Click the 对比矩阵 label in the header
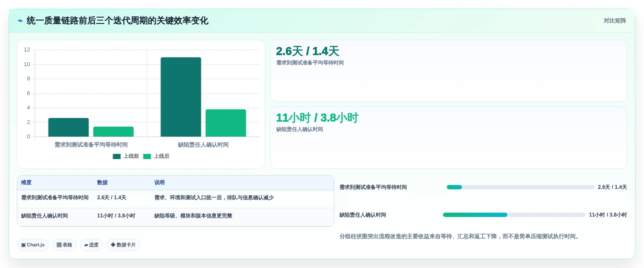This screenshot has height=268, width=644. (615, 21)
